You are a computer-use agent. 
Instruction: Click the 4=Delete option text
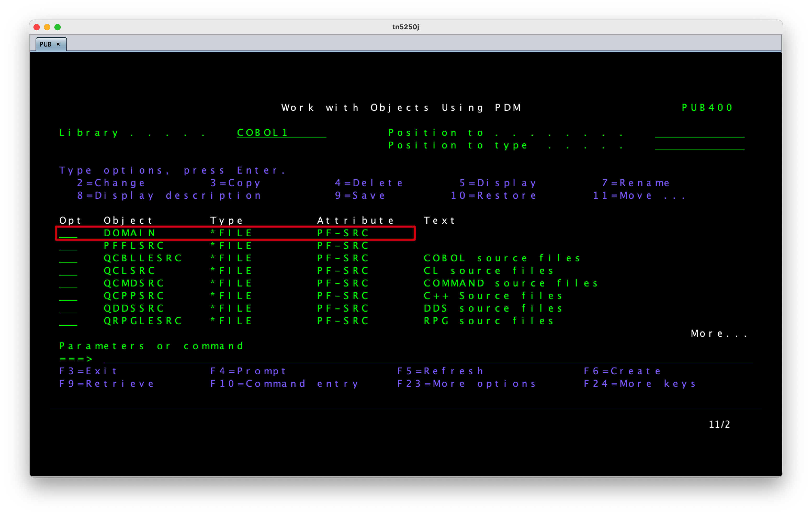click(x=369, y=183)
